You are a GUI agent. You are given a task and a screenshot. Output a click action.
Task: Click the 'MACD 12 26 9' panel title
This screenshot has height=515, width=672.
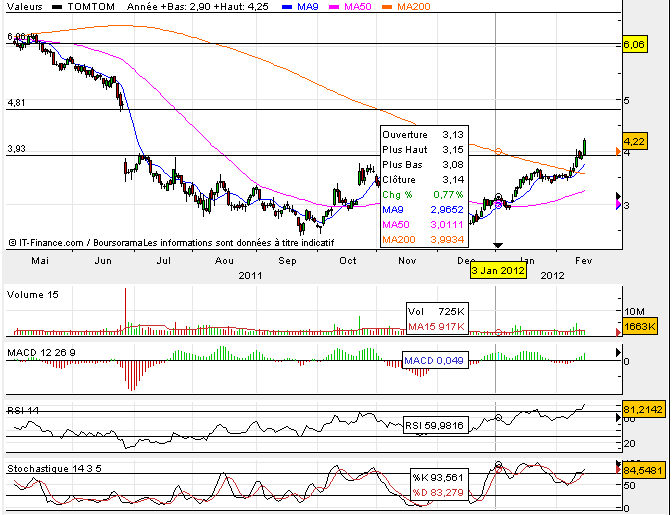(x=41, y=353)
